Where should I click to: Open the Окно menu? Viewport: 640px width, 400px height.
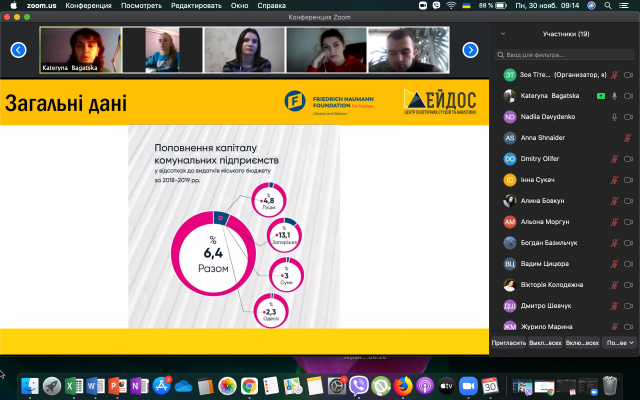239,6
